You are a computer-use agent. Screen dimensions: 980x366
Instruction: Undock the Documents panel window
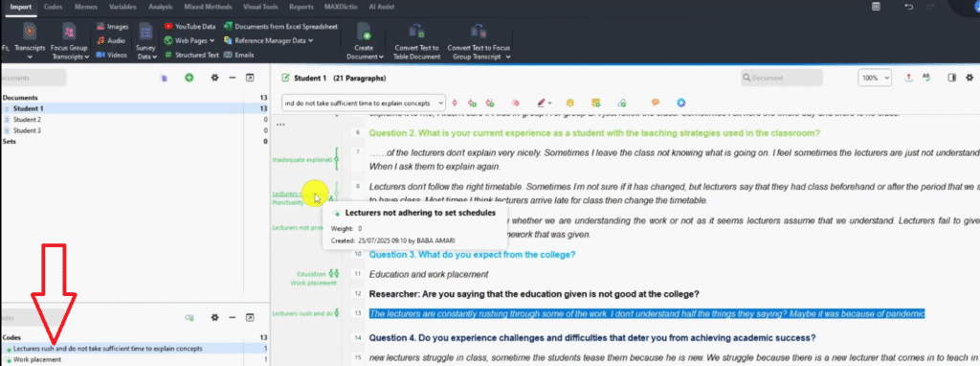point(250,78)
